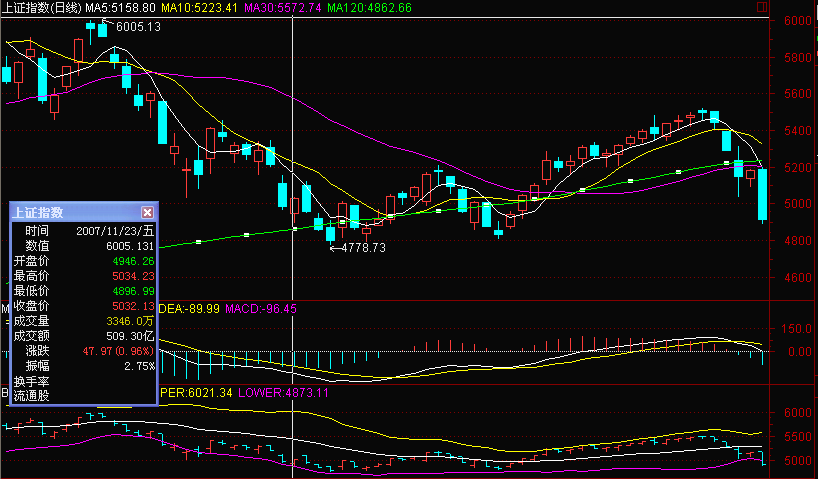Click the red panel layout icon at the chart's top right

(763, 7)
